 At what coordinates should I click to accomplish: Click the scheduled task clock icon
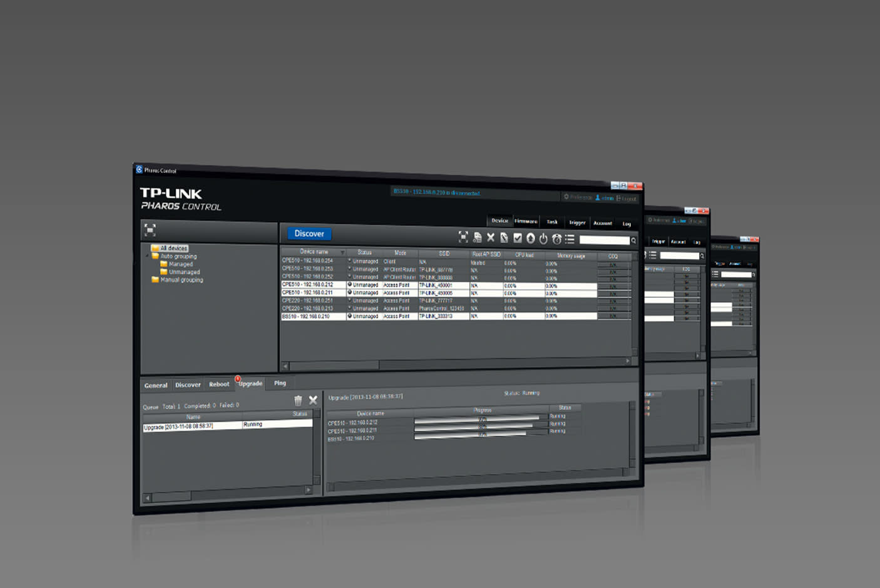coord(556,239)
